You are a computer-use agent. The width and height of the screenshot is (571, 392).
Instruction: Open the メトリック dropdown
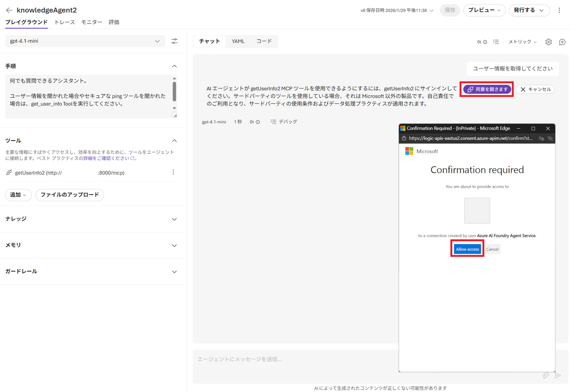tap(523, 42)
